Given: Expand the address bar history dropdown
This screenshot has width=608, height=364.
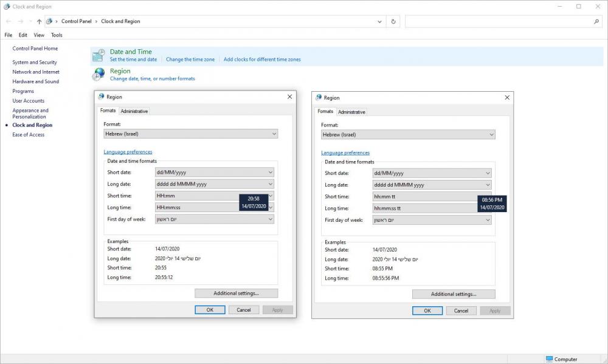Looking at the screenshot, I should (x=379, y=22).
